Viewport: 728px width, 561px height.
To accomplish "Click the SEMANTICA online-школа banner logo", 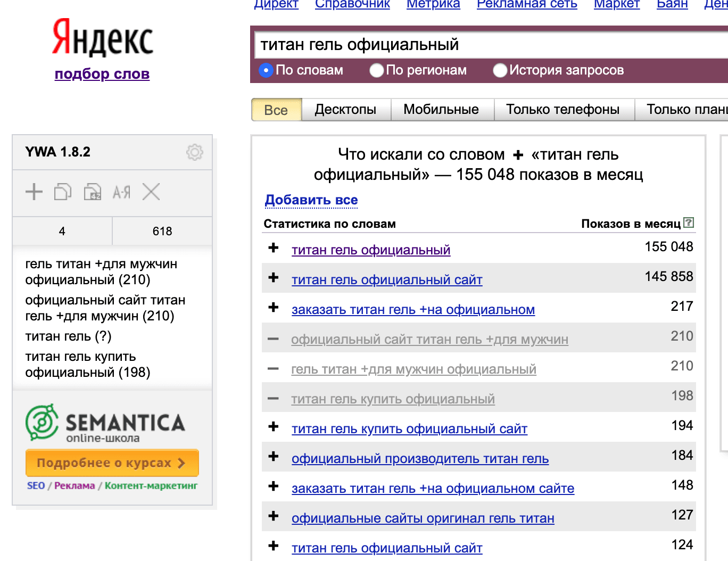I will 105,423.
